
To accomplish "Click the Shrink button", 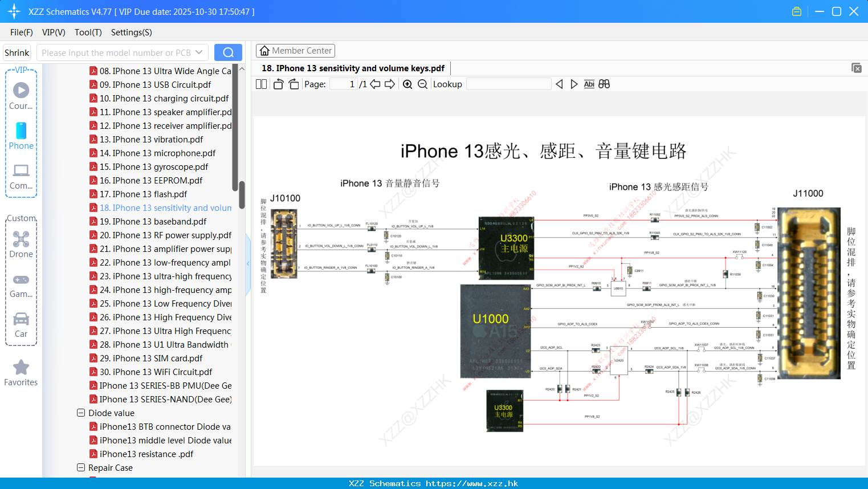I will tap(17, 52).
